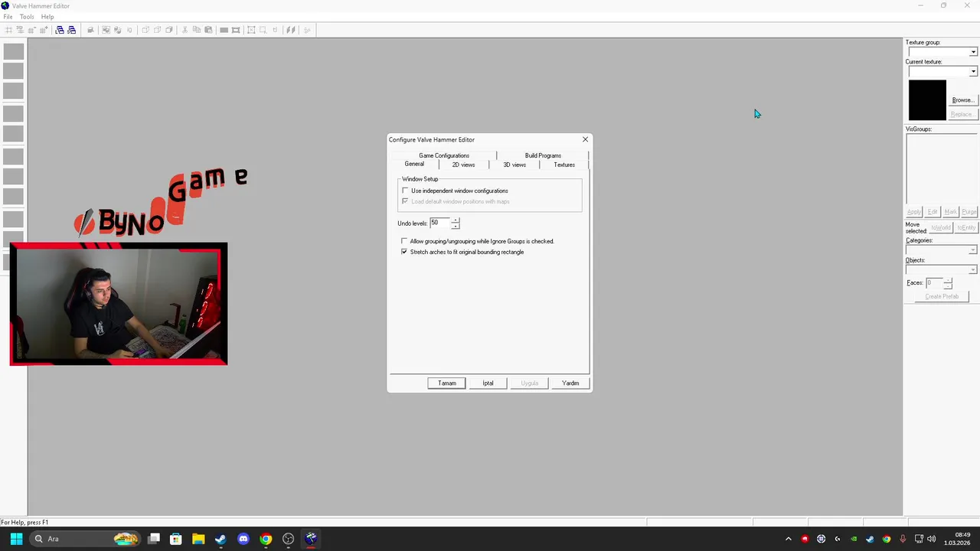Toggle the select-by-handles toolbar icon
This screenshot has width=980, height=551.
pos(251,30)
